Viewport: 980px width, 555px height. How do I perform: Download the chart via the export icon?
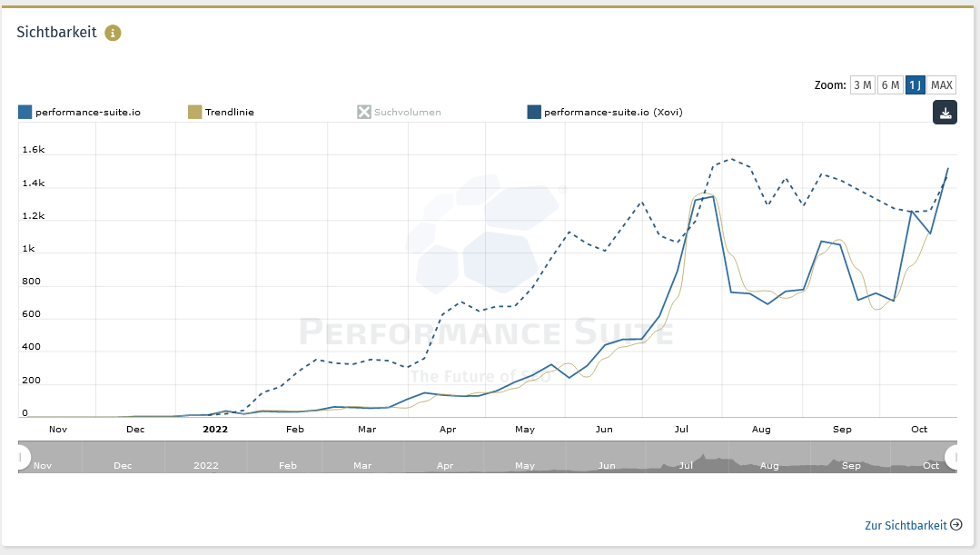[945, 113]
